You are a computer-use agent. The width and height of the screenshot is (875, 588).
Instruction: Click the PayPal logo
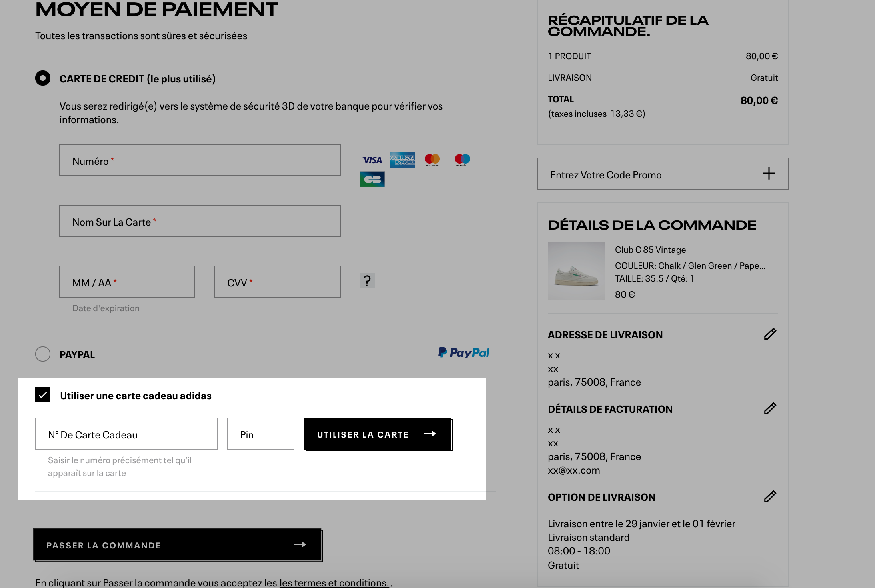coord(463,352)
